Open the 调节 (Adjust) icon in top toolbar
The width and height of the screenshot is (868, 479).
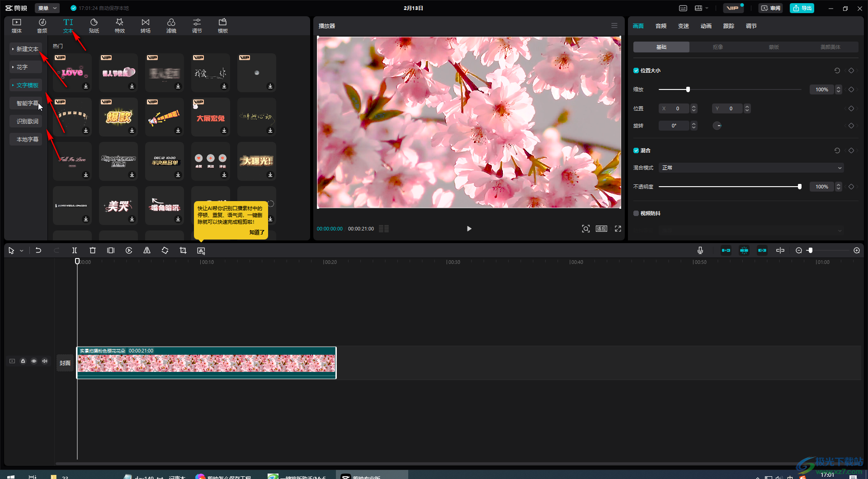click(197, 26)
